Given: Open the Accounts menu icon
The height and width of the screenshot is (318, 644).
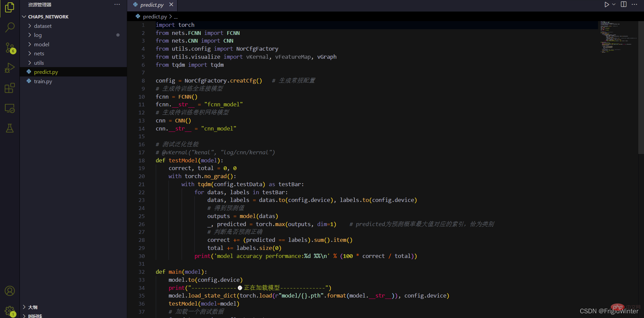Looking at the screenshot, I should click(10, 291).
